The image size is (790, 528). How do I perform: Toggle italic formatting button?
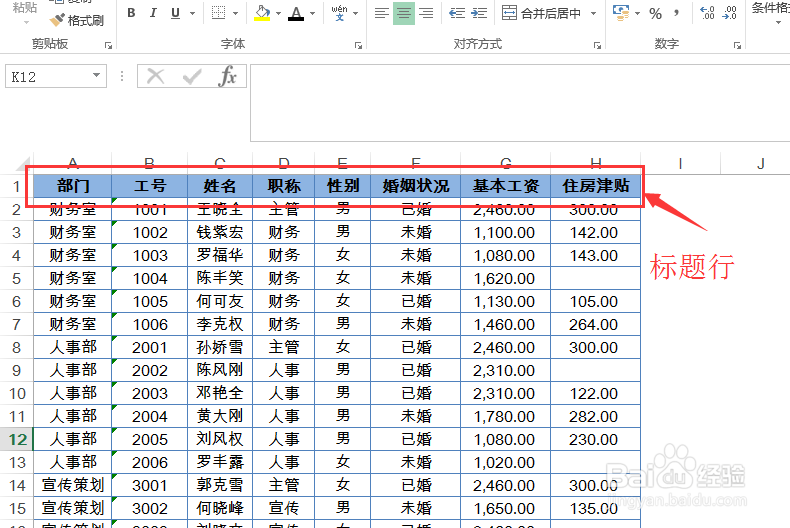(x=153, y=13)
